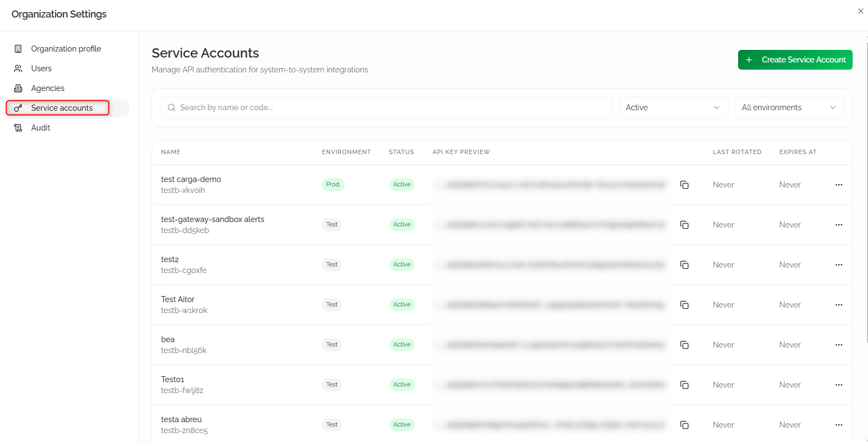Open the Audit section
The image size is (868, 443).
point(68,128)
